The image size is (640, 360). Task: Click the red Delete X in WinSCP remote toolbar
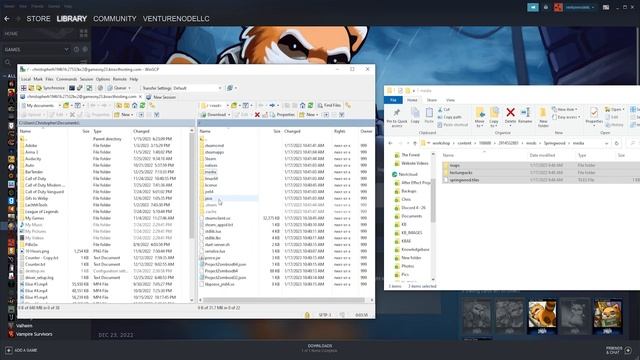(x=257, y=115)
